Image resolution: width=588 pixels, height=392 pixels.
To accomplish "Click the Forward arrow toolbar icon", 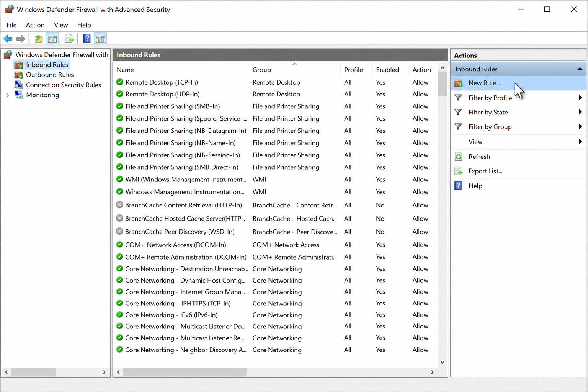I will coord(21,39).
